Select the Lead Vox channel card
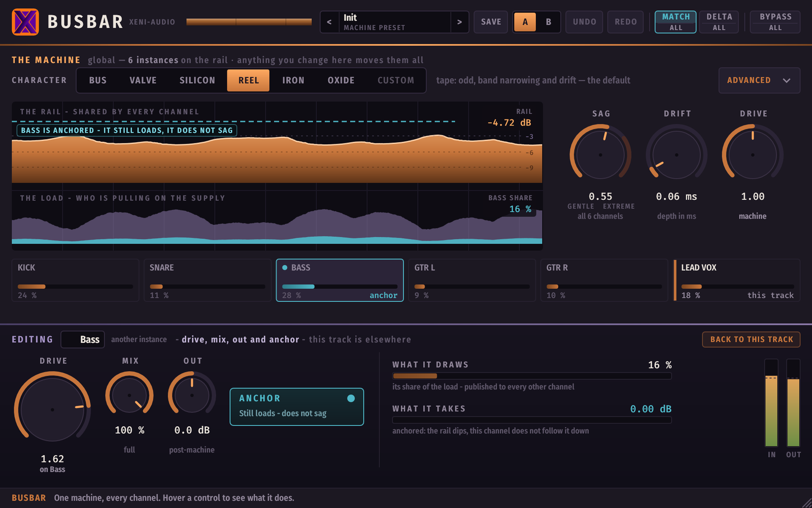 point(737,280)
